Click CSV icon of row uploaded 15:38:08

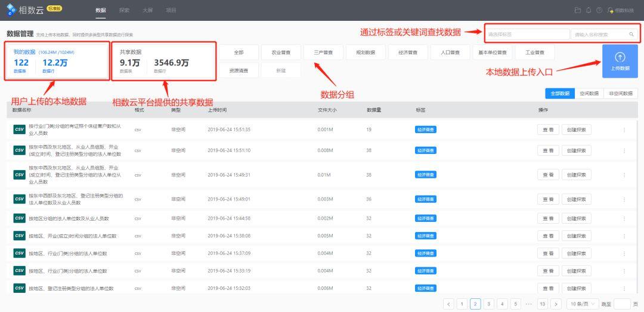coord(19,236)
